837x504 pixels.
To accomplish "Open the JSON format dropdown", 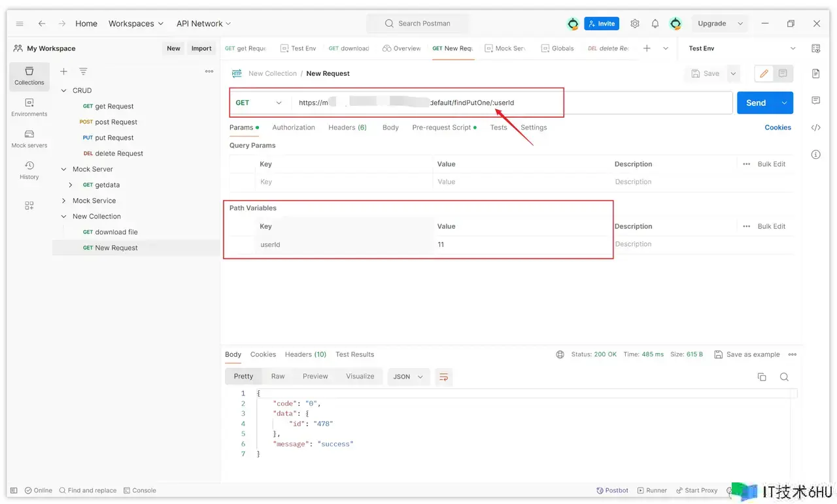I will (409, 377).
